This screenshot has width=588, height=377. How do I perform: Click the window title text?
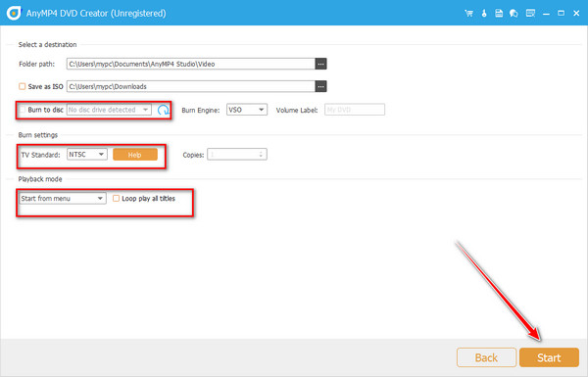(96, 14)
